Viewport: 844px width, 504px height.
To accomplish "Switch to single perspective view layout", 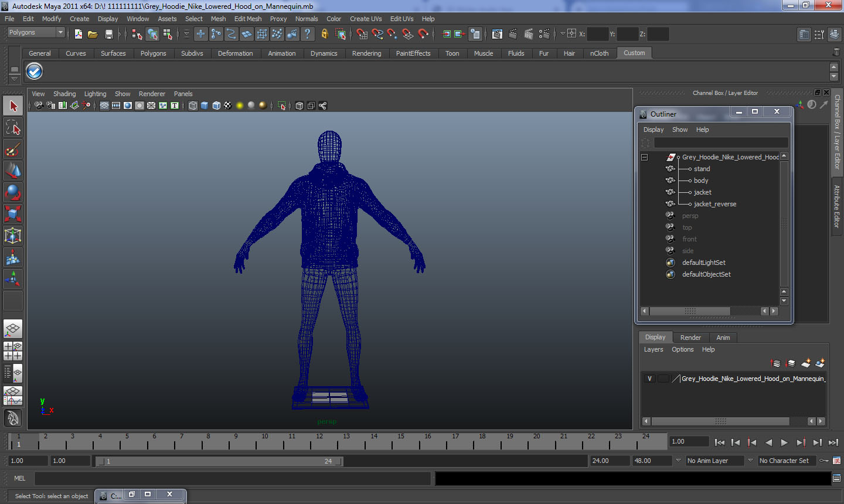I will pyautogui.click(x=13, y=329).
